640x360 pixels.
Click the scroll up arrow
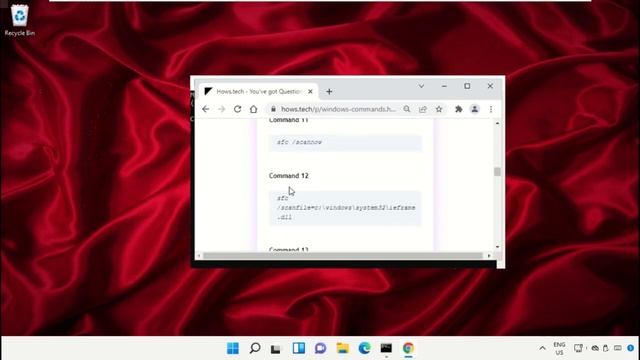[497, 123]
